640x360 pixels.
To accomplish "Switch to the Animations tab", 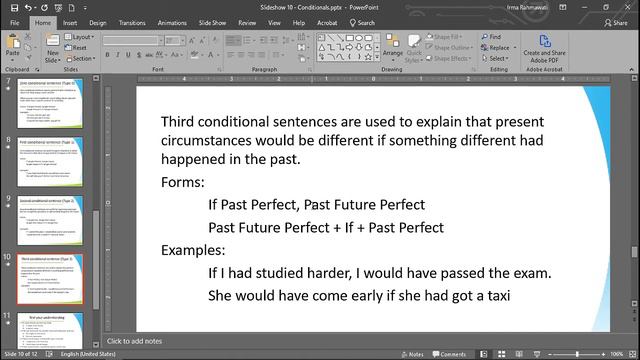I will pyautogui.click(x=172, y=23).
